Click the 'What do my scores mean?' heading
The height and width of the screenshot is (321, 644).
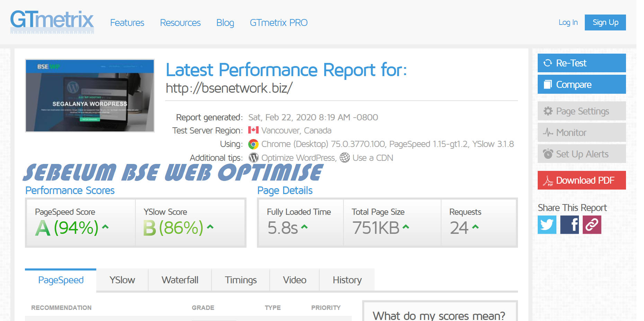pyautogui.click(x=439, y=315)
